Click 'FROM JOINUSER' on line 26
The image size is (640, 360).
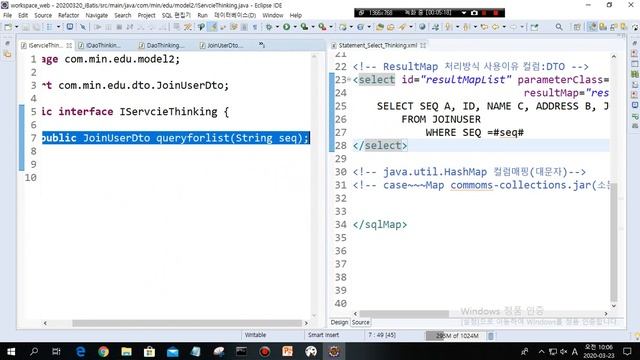(x=441, y=119)
